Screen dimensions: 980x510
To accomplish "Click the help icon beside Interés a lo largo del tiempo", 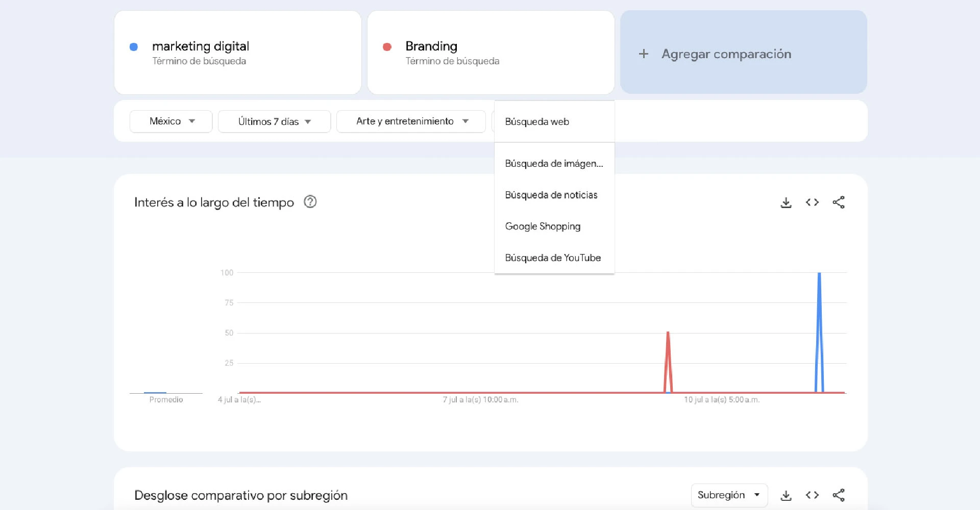I will (x=310, y=202).
